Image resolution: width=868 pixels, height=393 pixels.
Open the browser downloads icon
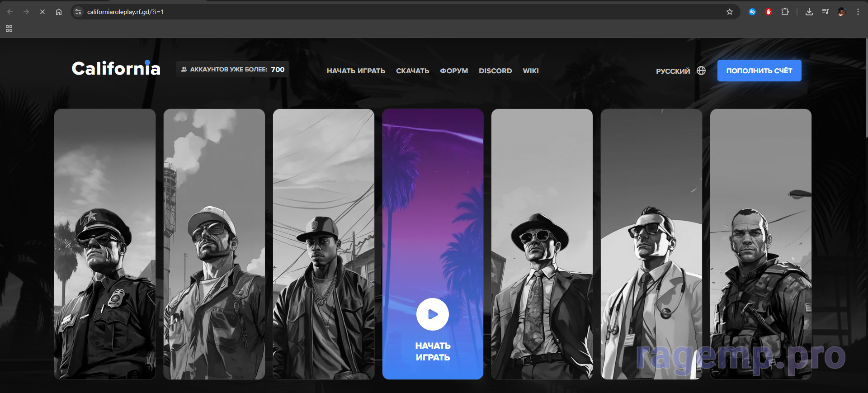809,12
